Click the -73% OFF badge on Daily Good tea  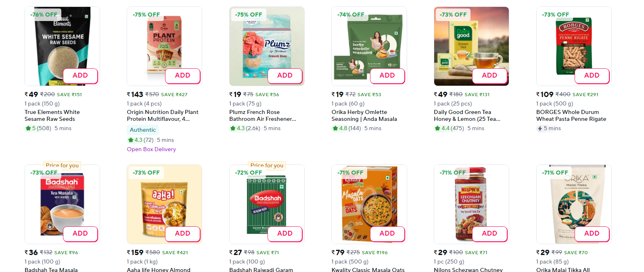(x=454, y=15)
